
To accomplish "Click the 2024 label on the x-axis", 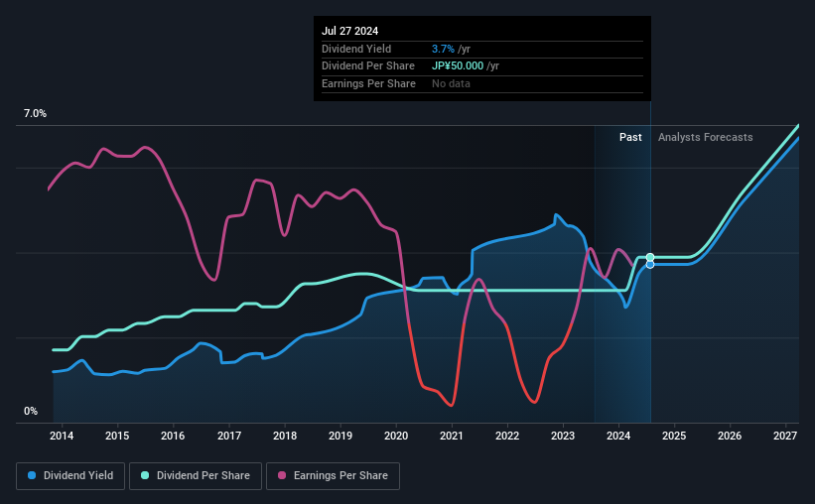I will click(x=618, y=436).
